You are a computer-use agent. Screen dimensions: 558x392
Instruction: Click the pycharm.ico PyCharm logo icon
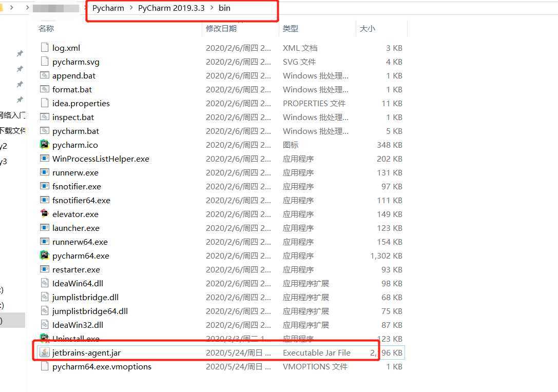pos(45,144)
